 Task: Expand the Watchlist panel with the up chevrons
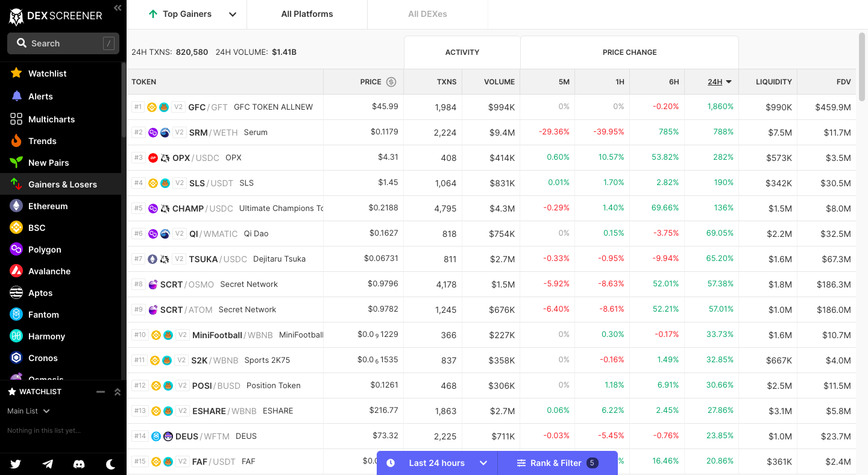(x=118, y=392)
